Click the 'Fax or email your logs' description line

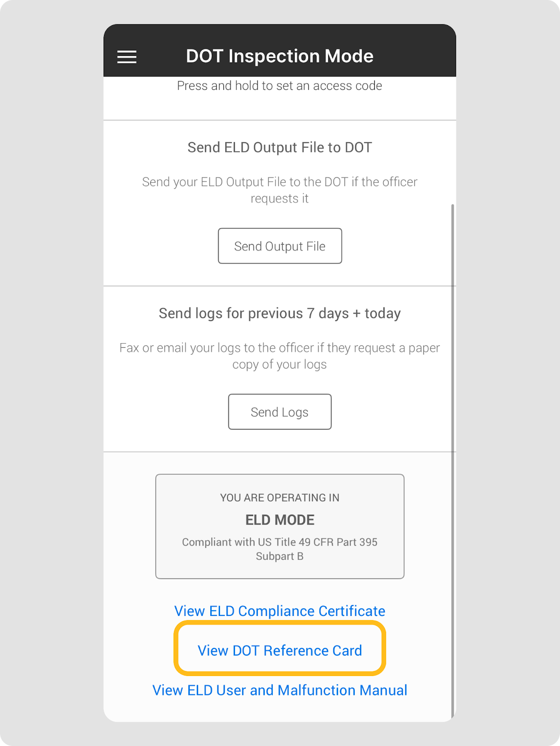click(x=279, y=348)
